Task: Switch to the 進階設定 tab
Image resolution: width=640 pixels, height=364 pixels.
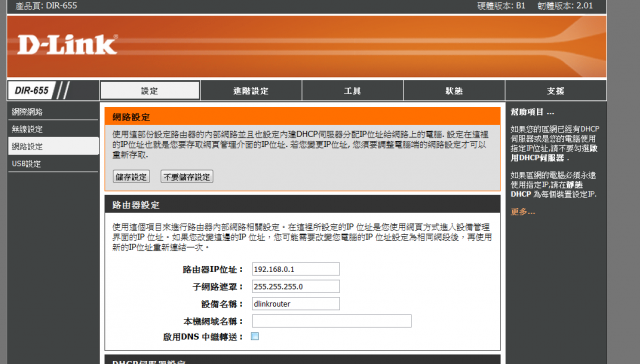Action: click(251, 91)
